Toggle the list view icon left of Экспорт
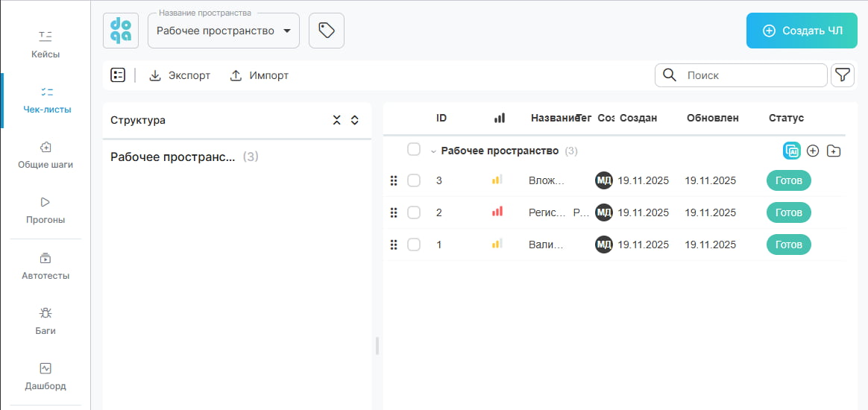This screenshot has width=868, height=410. point(118,75)
